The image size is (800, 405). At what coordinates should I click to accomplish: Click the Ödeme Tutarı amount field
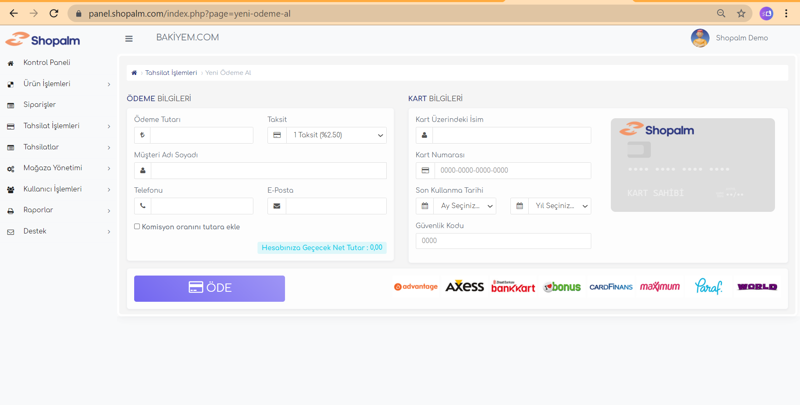pos(201,135)
